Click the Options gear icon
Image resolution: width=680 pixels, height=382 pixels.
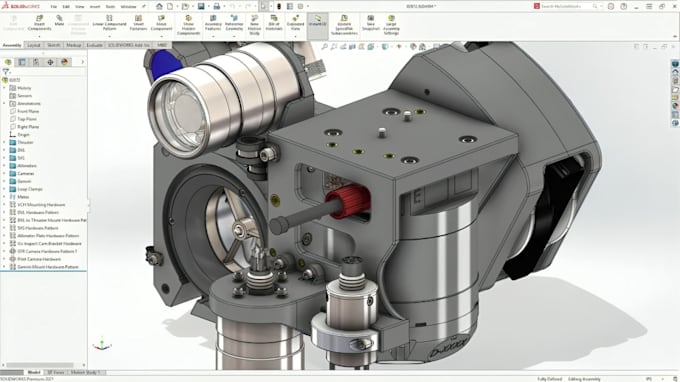tap(300, 7)
